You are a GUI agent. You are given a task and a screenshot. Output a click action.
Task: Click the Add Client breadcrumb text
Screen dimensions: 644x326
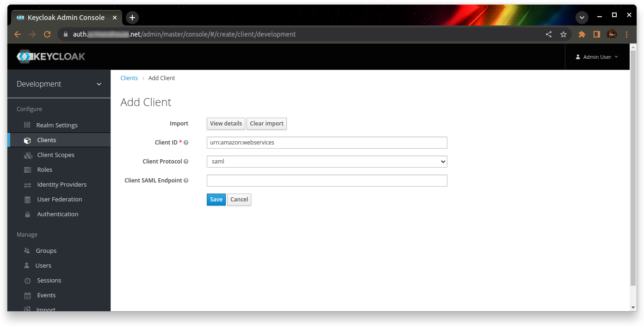coord(161,78)
